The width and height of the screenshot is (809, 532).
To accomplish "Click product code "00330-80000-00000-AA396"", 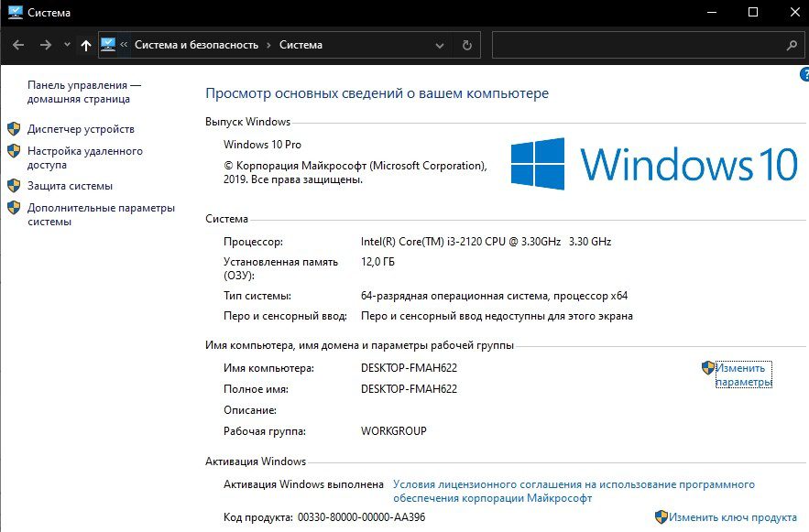I will coord(362,517).
